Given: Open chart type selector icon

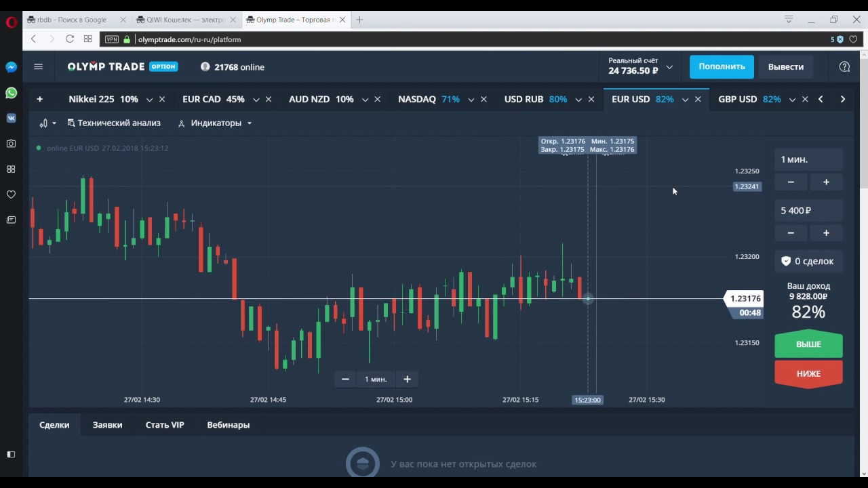Looking at the screenshot, I should point(47,123).
